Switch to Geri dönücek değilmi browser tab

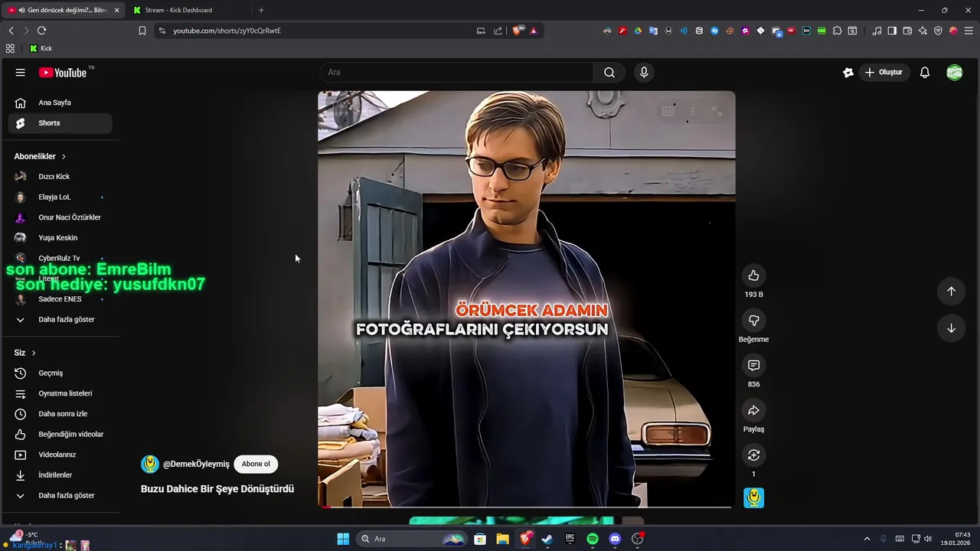(x=63, y=10)
